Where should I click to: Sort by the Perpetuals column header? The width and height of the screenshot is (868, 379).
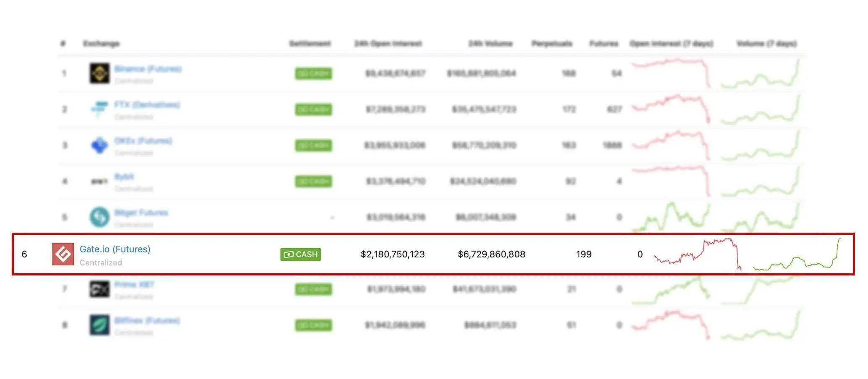tap(552, 44)
